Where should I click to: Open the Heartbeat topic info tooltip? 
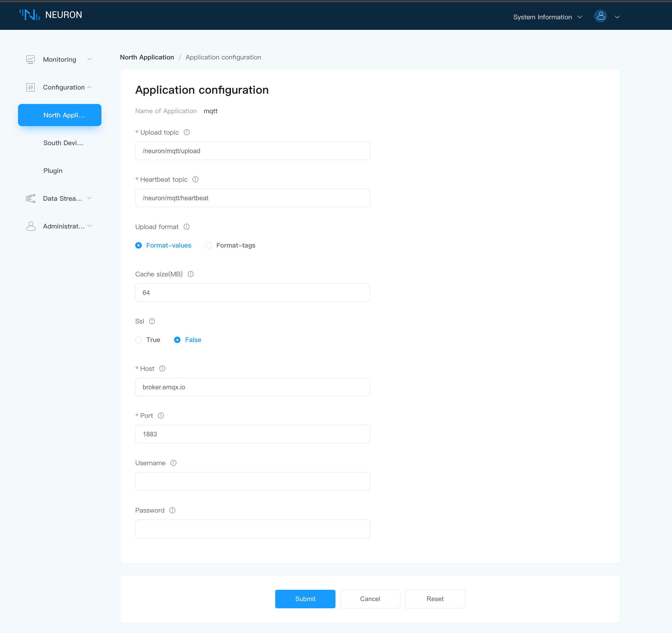tap(195, 179)
